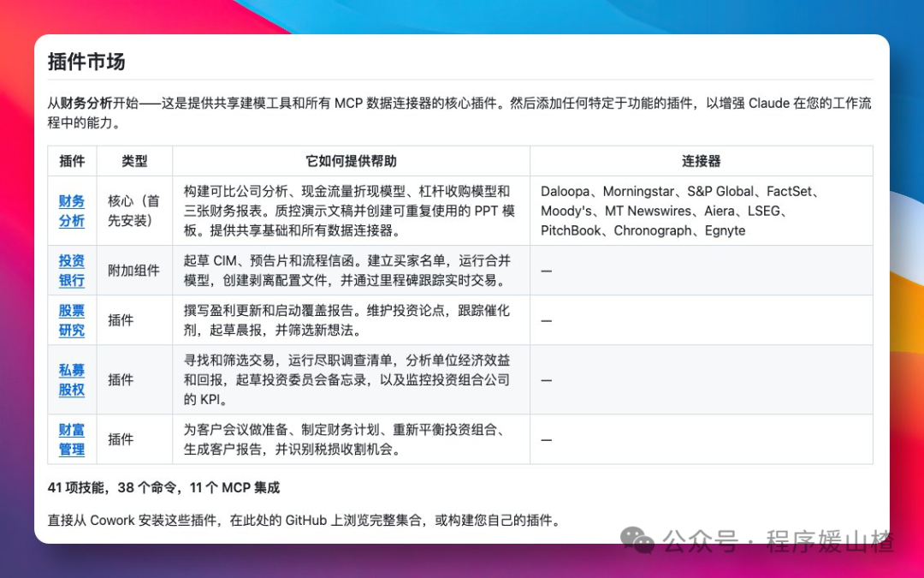Click the intro paragraph beginning 从财务分析开始
Image resolution: width=924 pixels, height=578 pixels.
459,113
